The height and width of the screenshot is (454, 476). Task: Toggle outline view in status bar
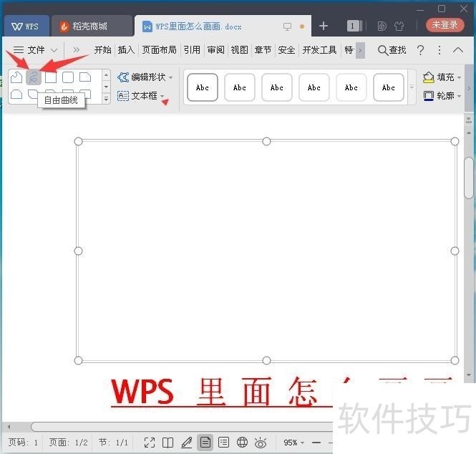point(224,443)
